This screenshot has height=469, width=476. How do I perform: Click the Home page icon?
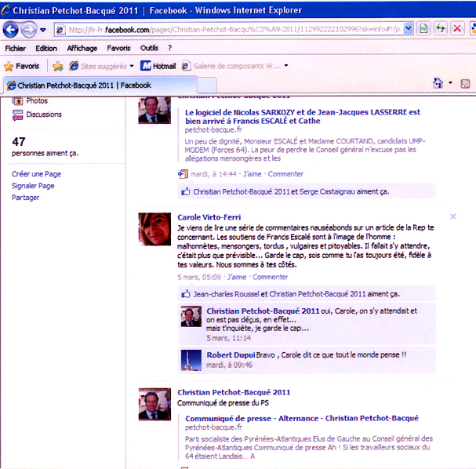438,83
